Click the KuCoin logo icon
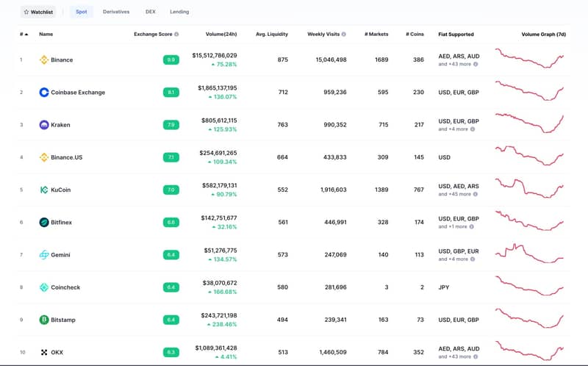This screenshot has width=588, height=366. [x=44, y=190]
